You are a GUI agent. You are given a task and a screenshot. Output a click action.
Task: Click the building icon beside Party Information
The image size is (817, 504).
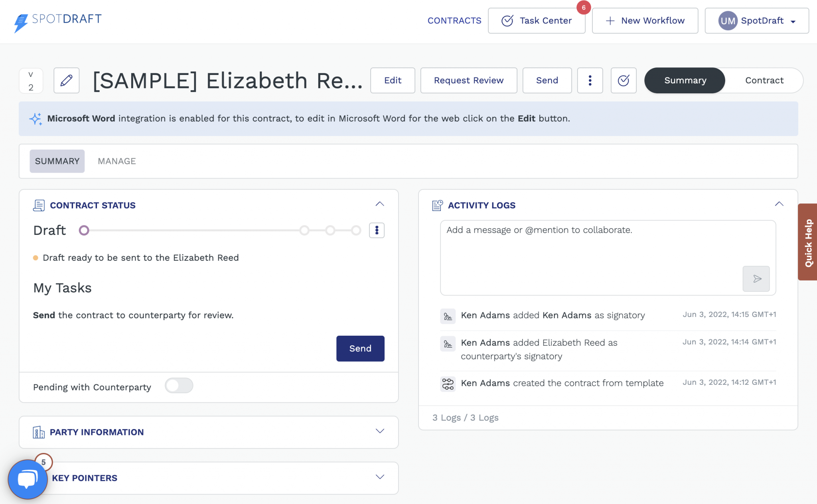pyautogui.click(x=39, y=432)
